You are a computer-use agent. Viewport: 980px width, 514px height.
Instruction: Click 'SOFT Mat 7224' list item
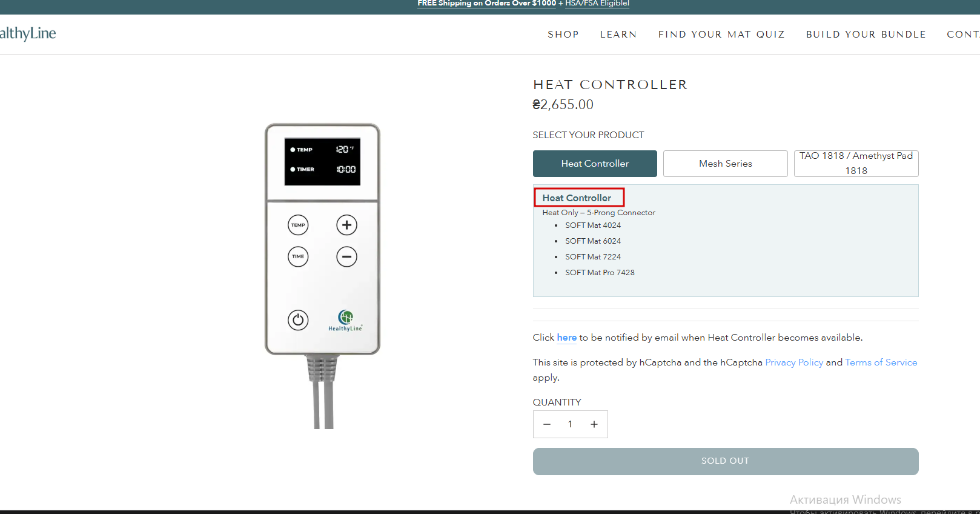coord(593,257)
